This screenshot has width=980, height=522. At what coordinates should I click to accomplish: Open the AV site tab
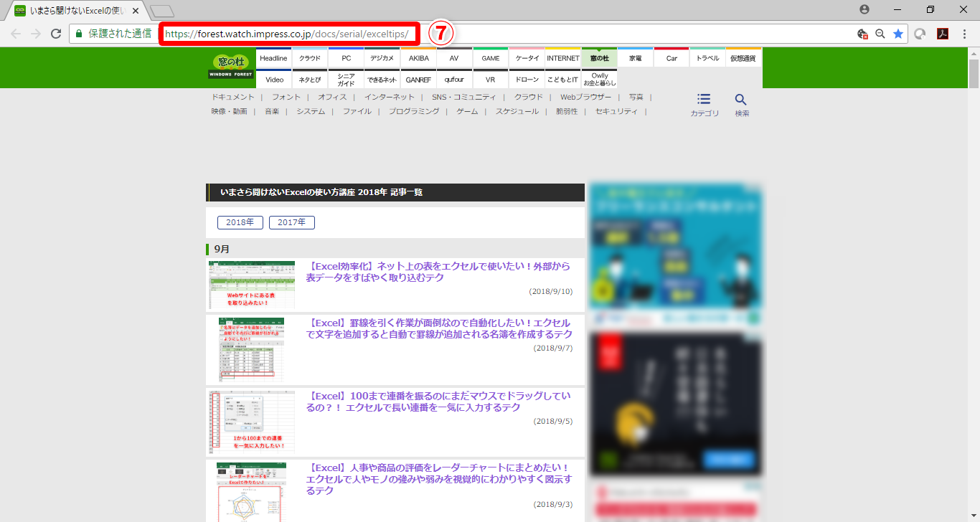(455, 58)
